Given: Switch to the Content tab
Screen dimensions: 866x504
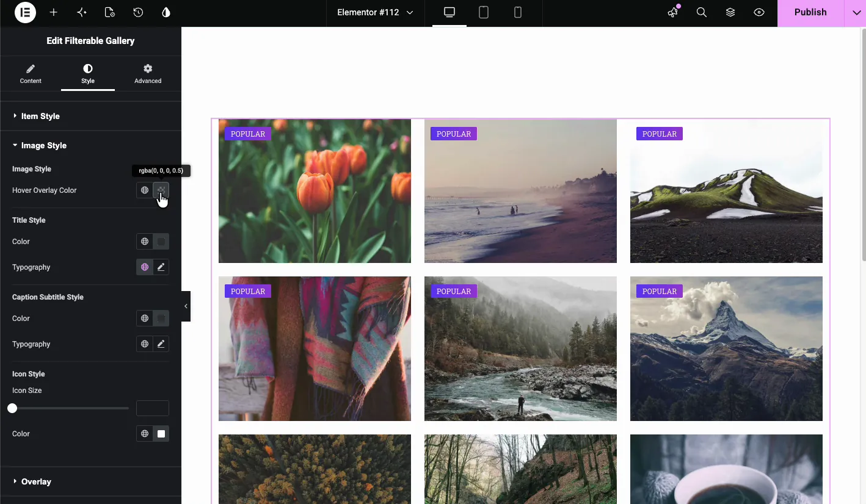Looking at the screenshot, I should coord(31,74).
